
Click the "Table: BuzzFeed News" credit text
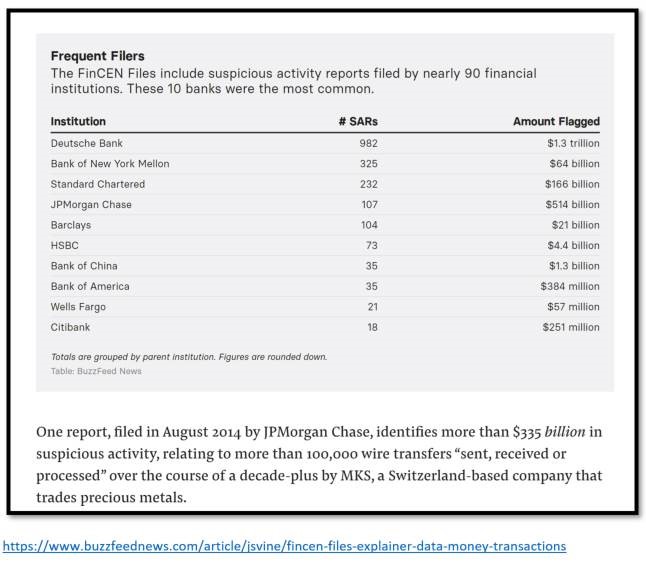pyautogui.click(x=96, y=371)
